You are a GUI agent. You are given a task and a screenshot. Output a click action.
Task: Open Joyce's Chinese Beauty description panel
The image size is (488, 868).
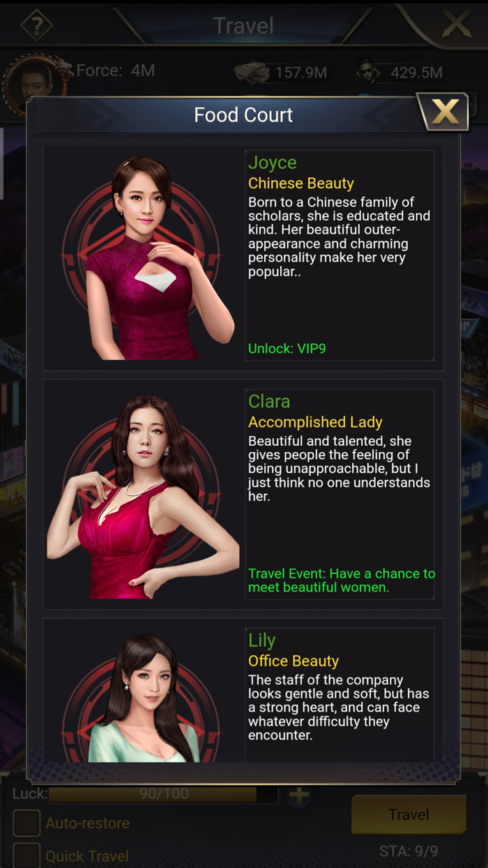coord(340,255)
